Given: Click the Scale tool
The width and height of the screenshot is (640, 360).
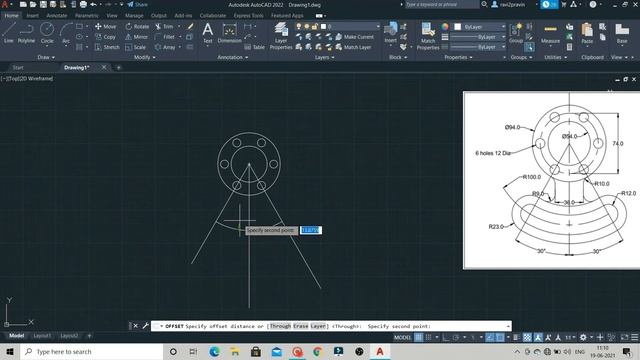Looking at the screenshot, I should [136, 47].
